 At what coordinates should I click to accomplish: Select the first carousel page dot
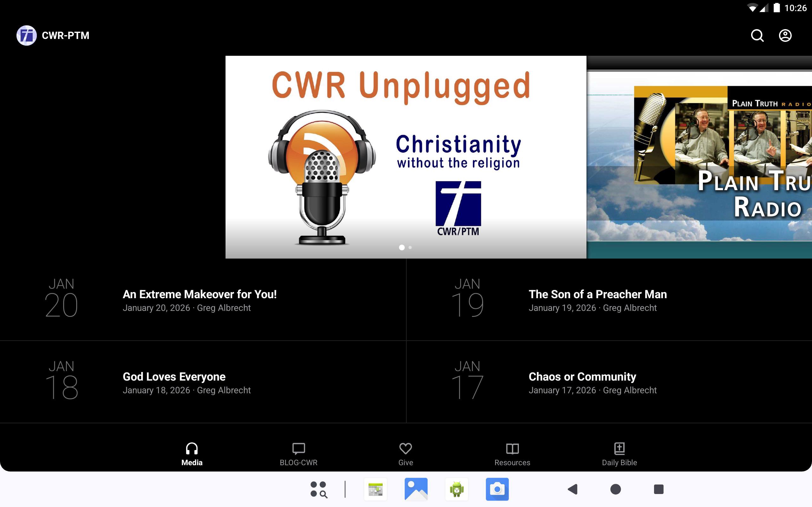[x=402, y=247]
